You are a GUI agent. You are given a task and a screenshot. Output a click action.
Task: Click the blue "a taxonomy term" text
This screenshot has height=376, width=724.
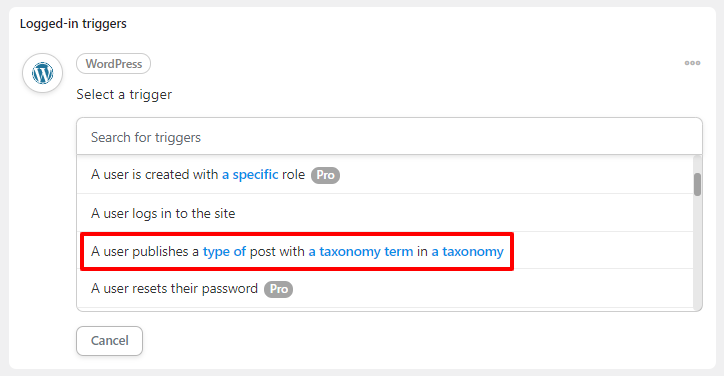click(361, 251)
